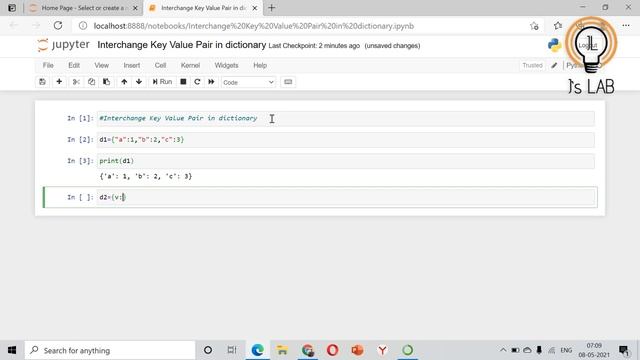Click the Trusted notebook indicator
The height and width of the screenshot is (360, 640).
[x=532, y=65]
